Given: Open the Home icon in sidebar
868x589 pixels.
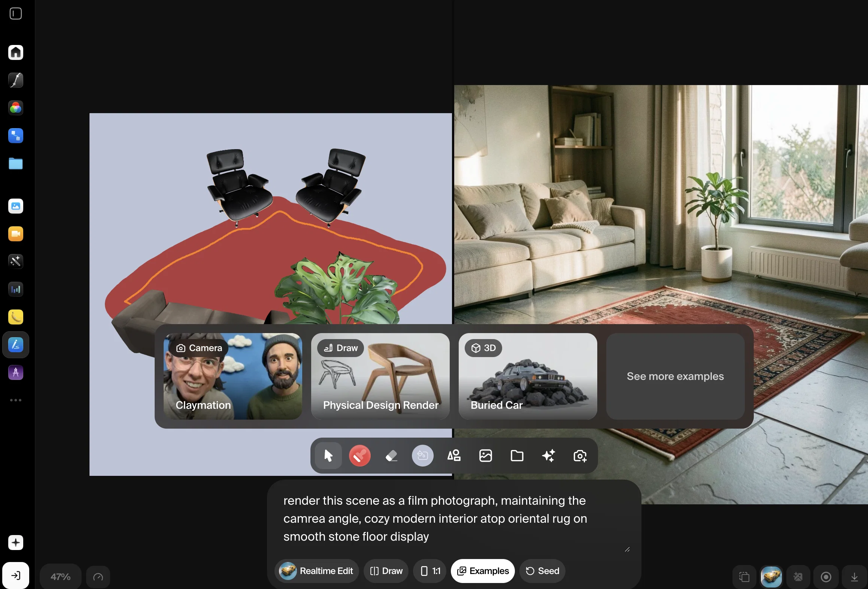Looking at the screenshot, I should click(16, 52).
